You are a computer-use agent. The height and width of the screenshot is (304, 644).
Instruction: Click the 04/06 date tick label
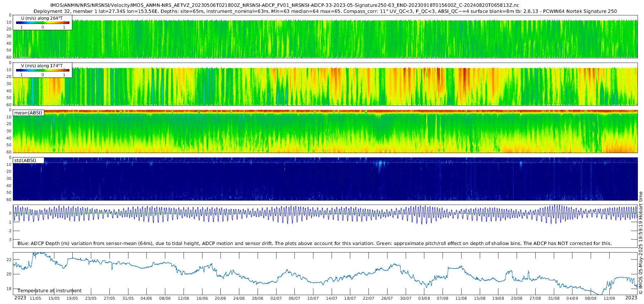coord(146,298)
